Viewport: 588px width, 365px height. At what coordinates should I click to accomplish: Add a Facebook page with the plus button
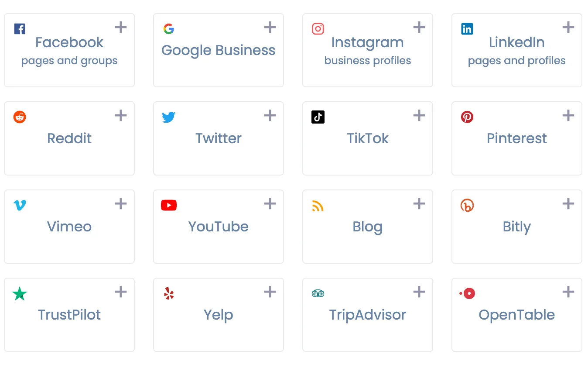click(120, 27)
